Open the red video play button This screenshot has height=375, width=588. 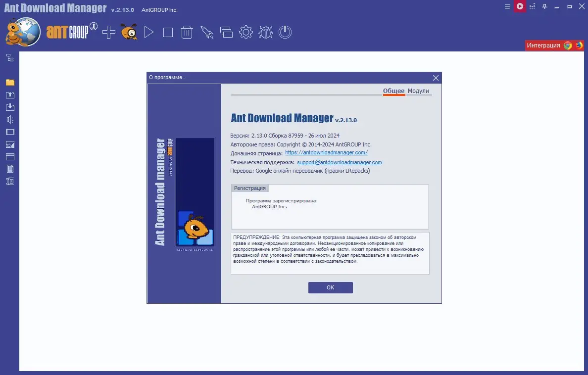[x=520, y=6]
